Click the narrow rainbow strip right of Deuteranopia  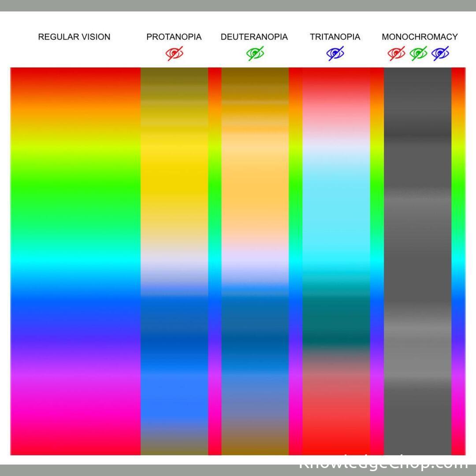(x=295, y=261)
